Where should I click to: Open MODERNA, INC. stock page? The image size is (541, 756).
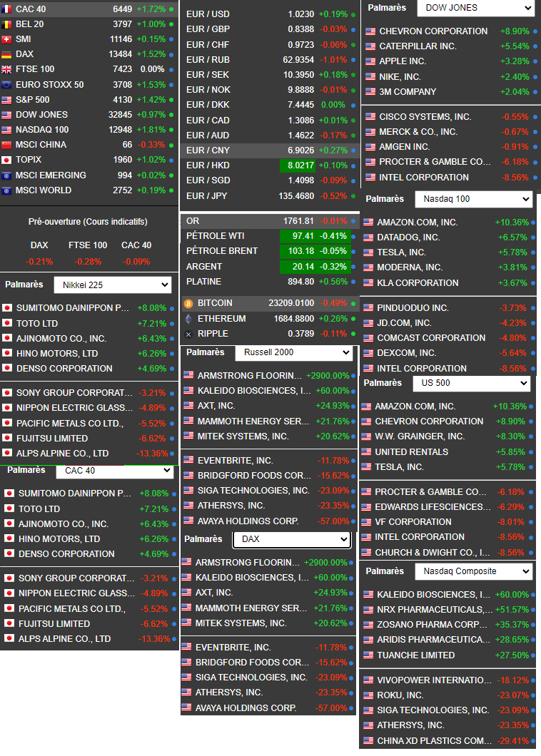pos(410,267)
